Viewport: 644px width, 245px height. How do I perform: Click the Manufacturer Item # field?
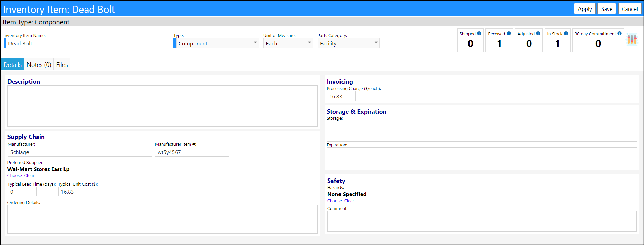coord(192,152)
